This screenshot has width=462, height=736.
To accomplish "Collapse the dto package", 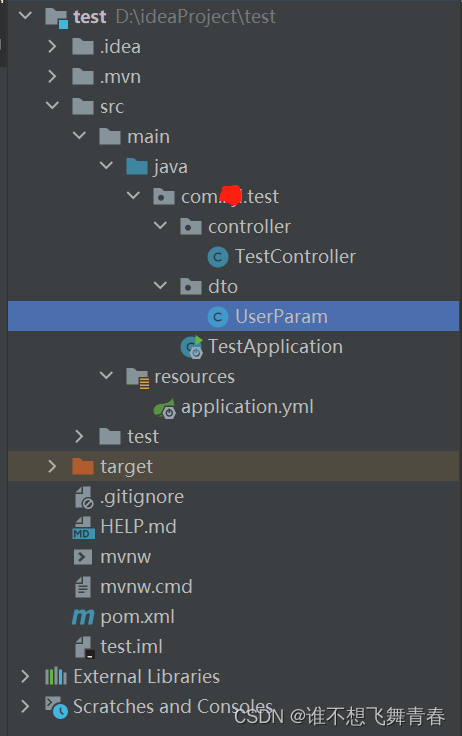I will pyautogui.click(x=160, y=285).
